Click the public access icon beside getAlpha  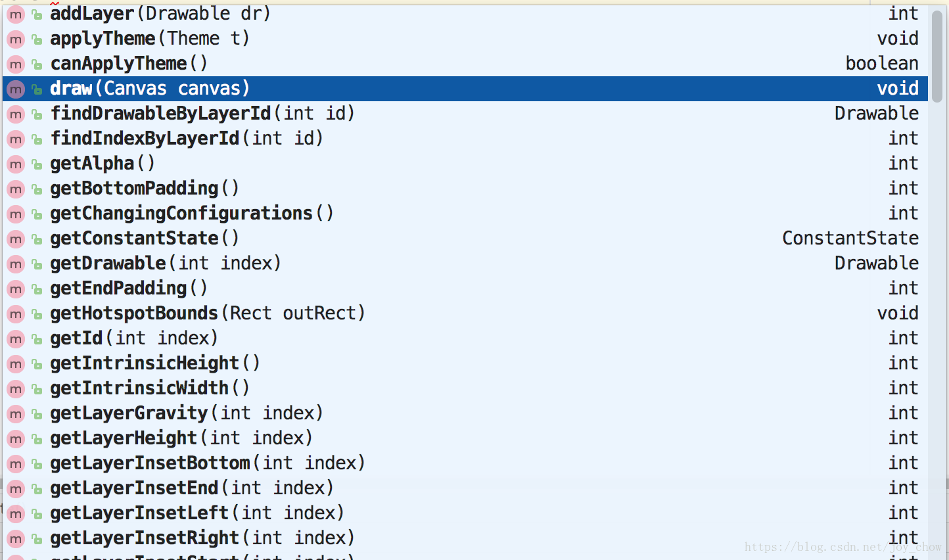pos(37,164)
